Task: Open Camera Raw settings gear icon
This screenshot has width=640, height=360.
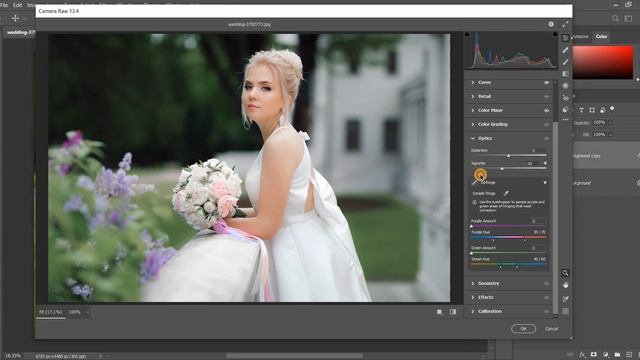Action: pyautogui.click(x=551, y=24)
